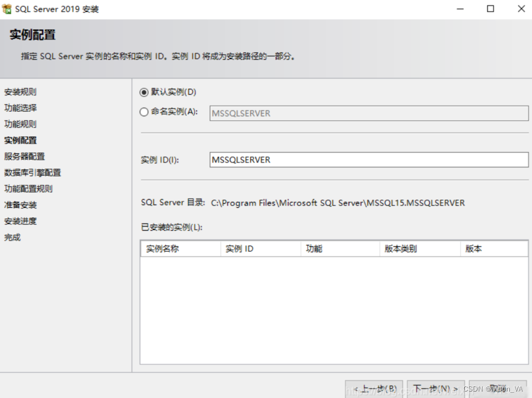Go to 数据库引擎配置 step in sidebar

(x=33, y=173)
